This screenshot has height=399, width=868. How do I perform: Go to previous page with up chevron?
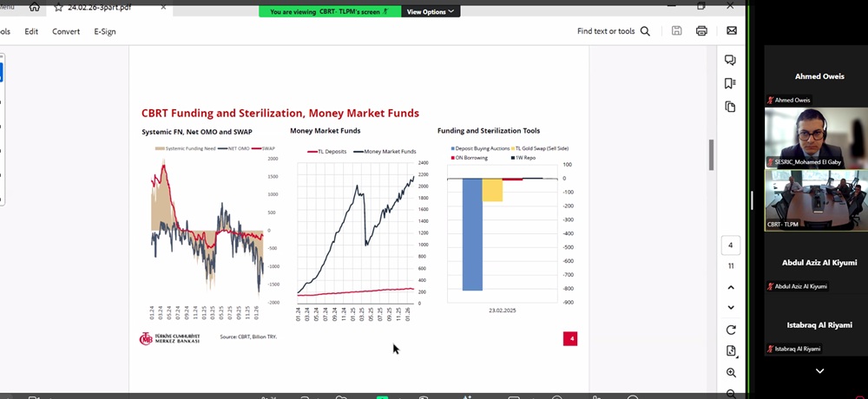731,288
